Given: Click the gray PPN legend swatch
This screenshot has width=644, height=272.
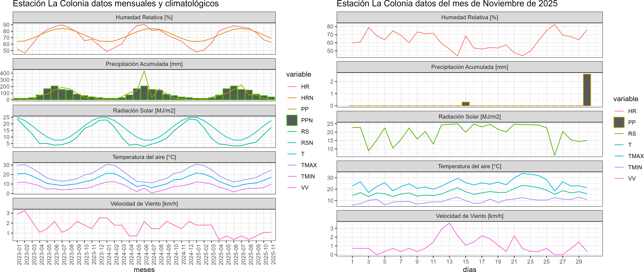Looking at the screenshot, I should [292, 120].
